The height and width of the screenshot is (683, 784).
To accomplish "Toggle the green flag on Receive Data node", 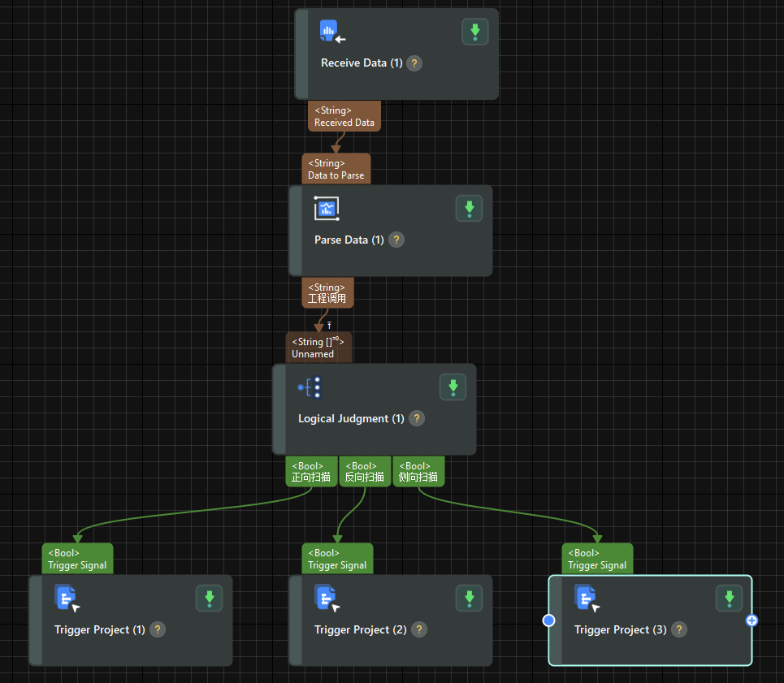I will click(475, 31).
